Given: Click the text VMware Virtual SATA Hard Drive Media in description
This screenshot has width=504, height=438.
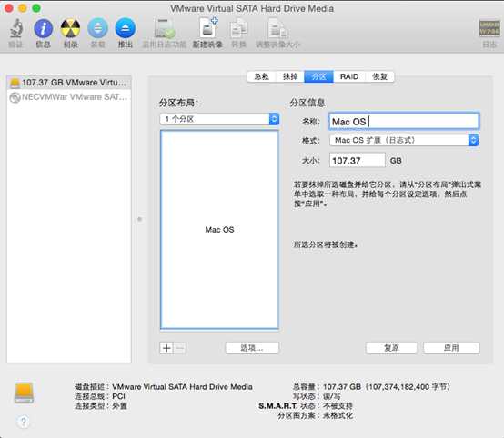Looking at the screenshot, I should pos(182,386).
